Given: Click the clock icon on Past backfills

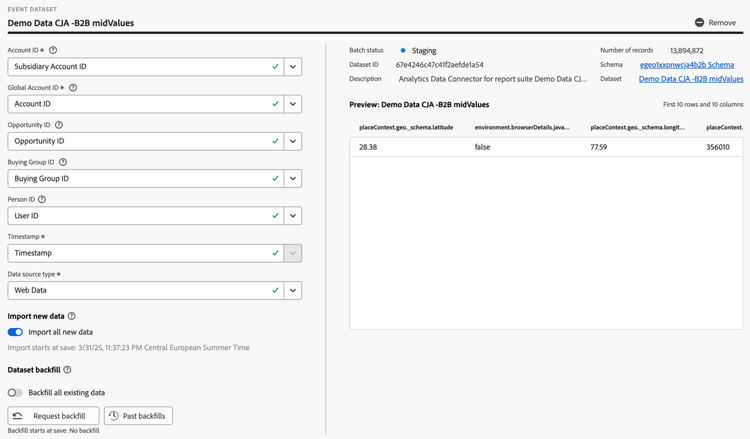Looking at the screenshot, I should coord(113,416).
